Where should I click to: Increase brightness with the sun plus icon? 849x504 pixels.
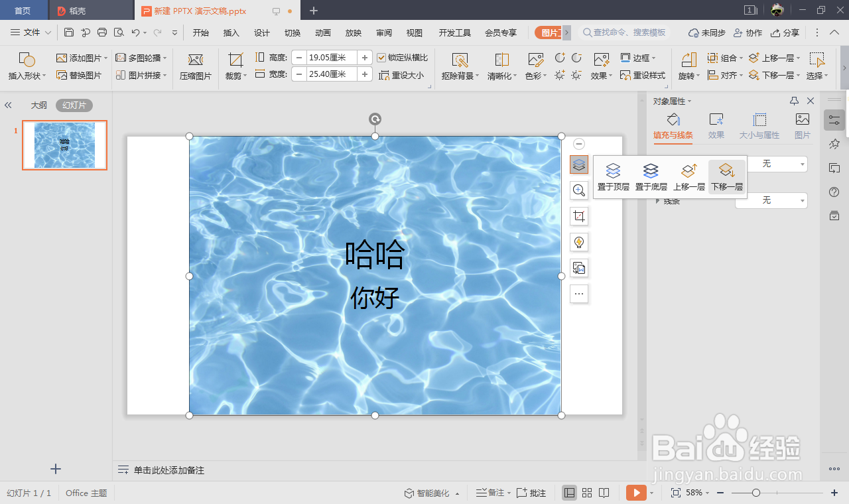tap(560, 75)
